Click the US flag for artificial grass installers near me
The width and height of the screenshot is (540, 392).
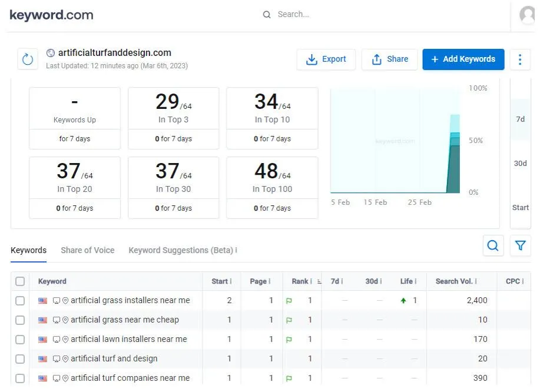click(x=43, y=301)
